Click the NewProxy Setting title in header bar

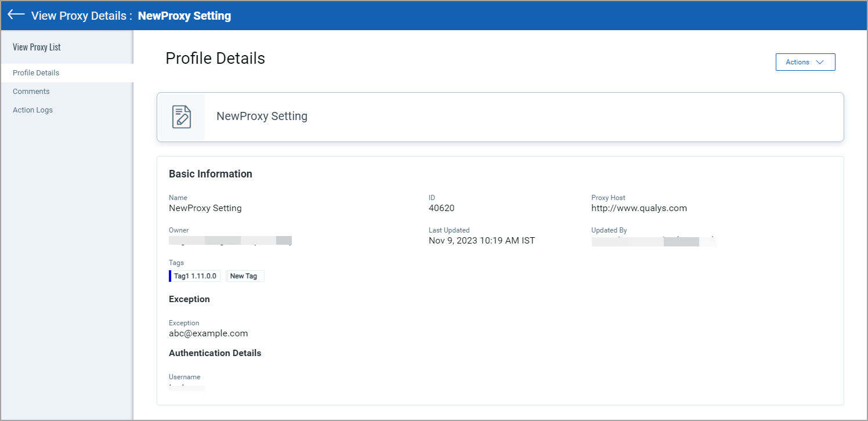185,16
